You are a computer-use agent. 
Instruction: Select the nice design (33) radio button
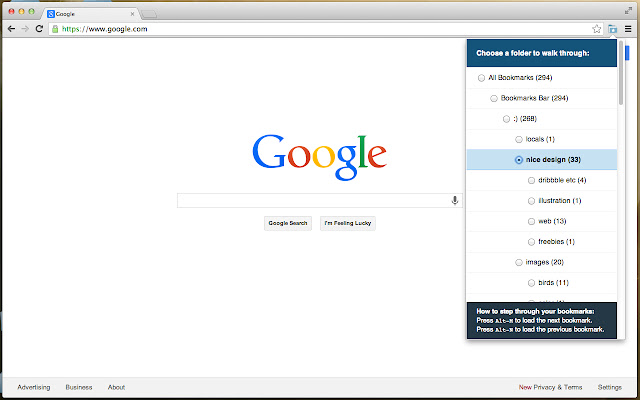point(519,160)
